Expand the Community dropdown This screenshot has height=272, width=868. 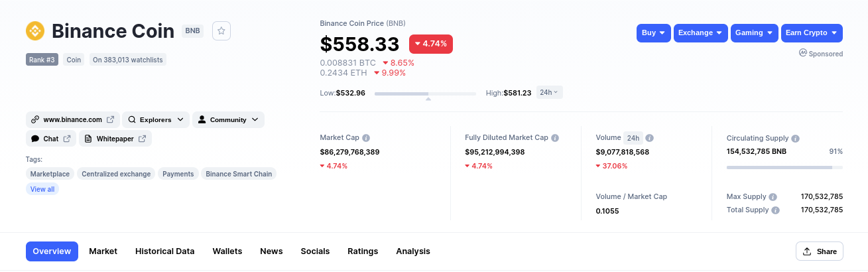[228, 120]
